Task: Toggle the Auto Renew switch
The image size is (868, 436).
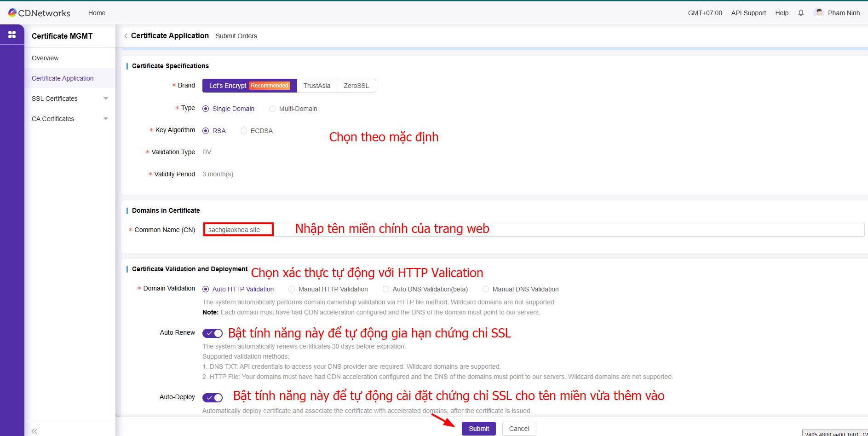Action: coord(213,333)
